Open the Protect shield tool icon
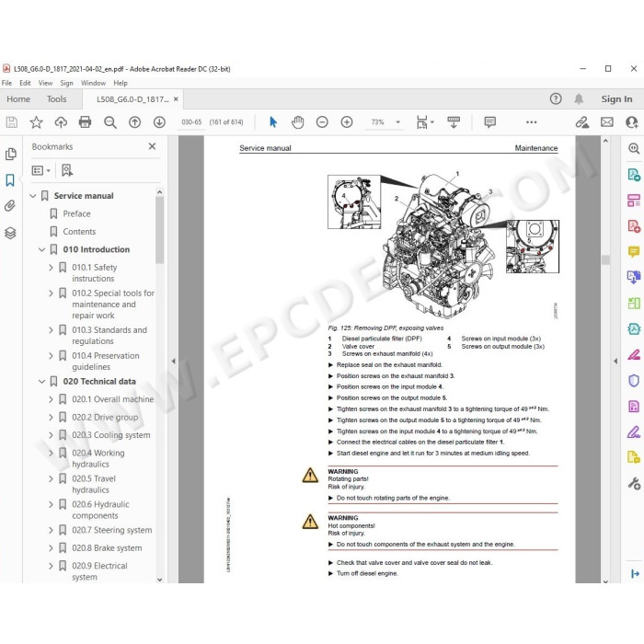Viewport: 644px width, 644px height. (634, 381)
